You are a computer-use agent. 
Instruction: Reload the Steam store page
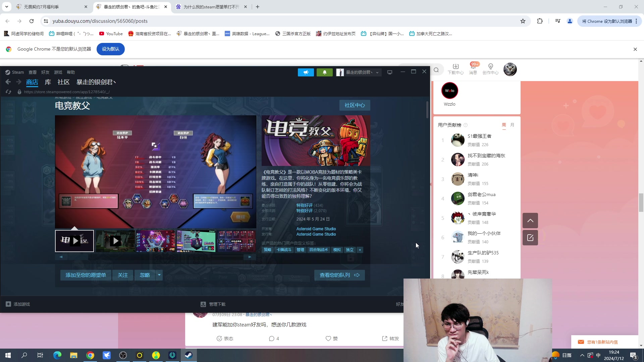coord(8,92)
